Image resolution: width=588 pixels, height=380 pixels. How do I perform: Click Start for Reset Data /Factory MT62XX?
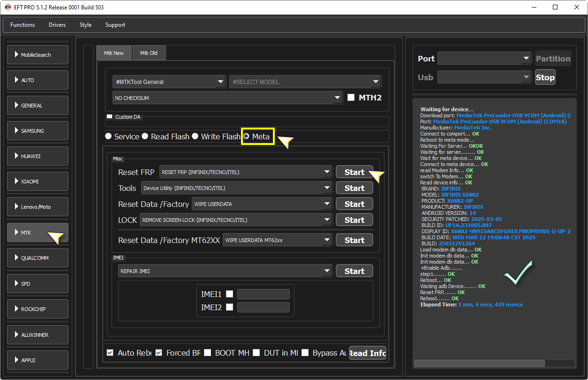pos(354,240)
